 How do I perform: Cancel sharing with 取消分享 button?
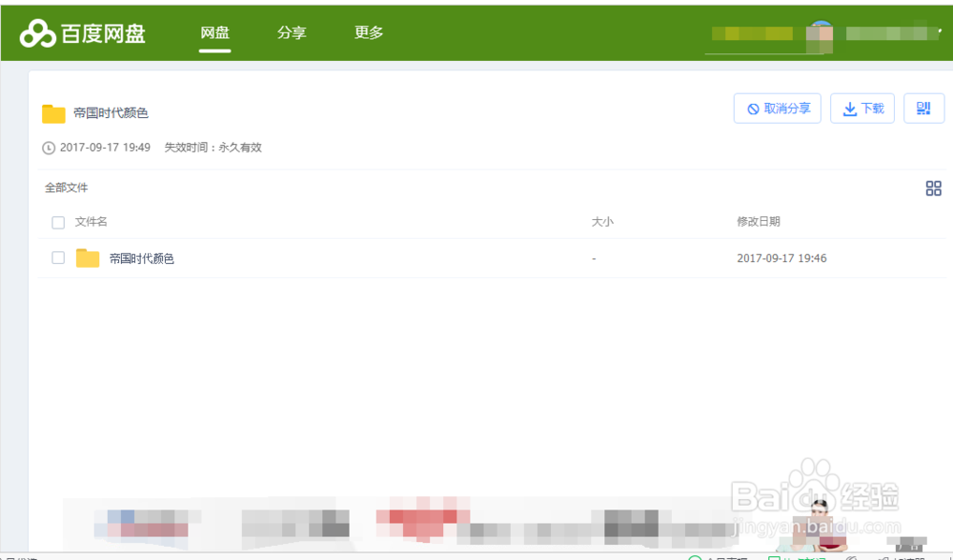point(778,109)
